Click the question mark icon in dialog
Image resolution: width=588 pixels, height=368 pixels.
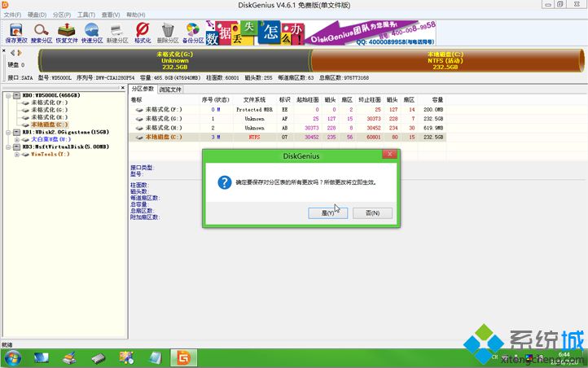click(224, 182)
